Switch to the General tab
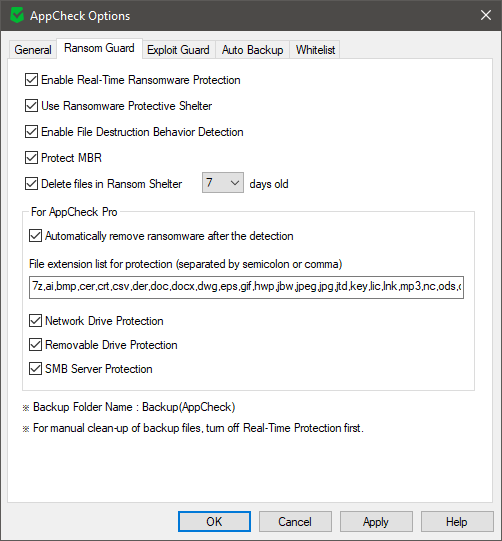The height and width of the screenshot is (541, 502). pos(33,50)
